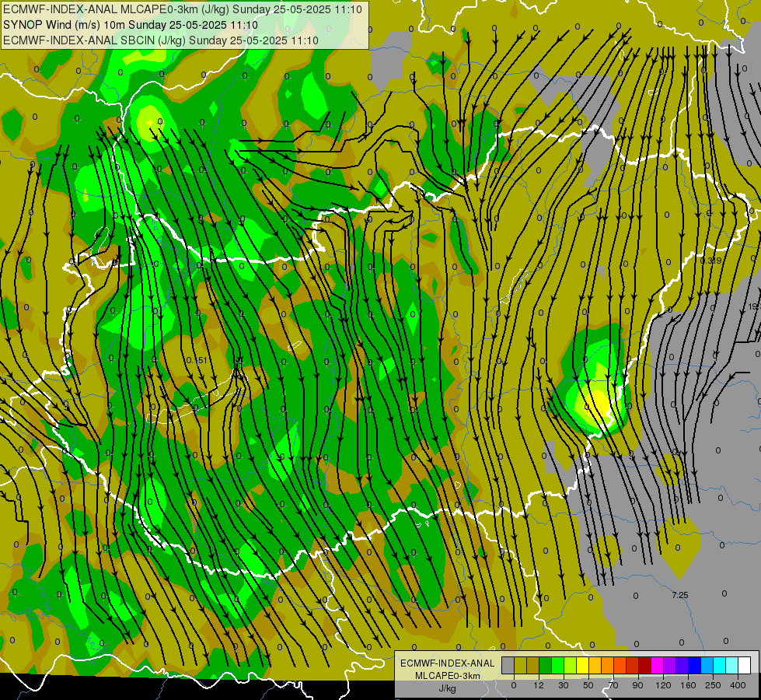Image resolution: width=761 pixels, height=700 pixels.
Task: Select the bright yellow legend swatch
Action: coord(582,666)
